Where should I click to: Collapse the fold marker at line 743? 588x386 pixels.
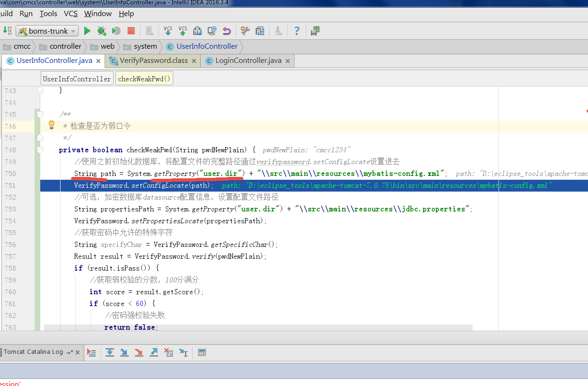[x=40, y=90]
